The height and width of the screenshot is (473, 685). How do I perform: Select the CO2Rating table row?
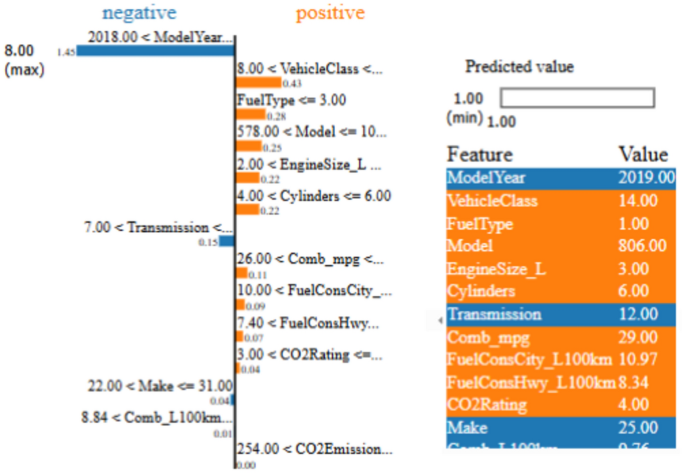pos(561,405)
